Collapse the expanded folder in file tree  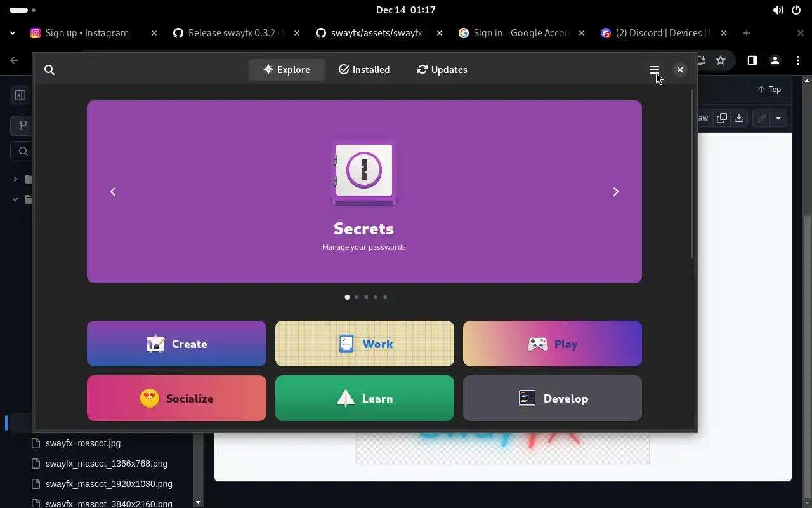[15, 199]
